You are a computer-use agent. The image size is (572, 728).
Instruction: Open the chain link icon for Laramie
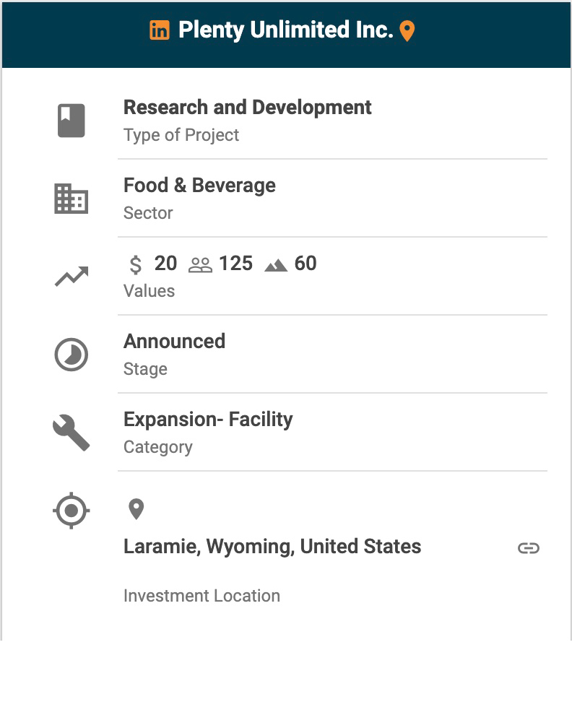(x=529, y=548)
